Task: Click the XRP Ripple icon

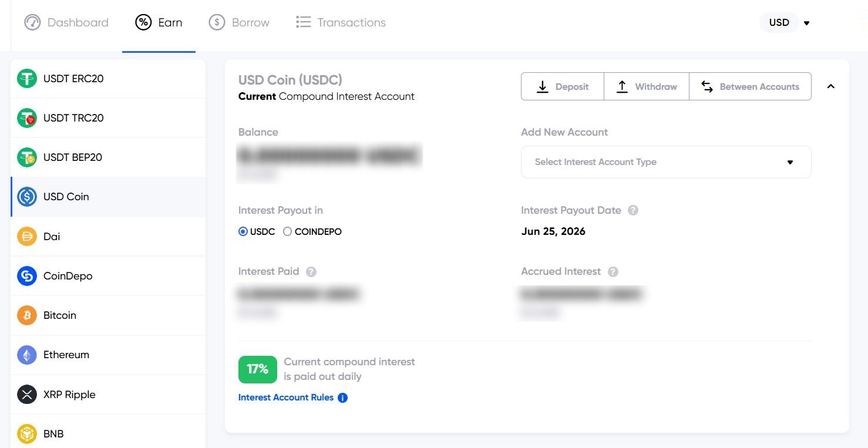Action: click(26, 395)
